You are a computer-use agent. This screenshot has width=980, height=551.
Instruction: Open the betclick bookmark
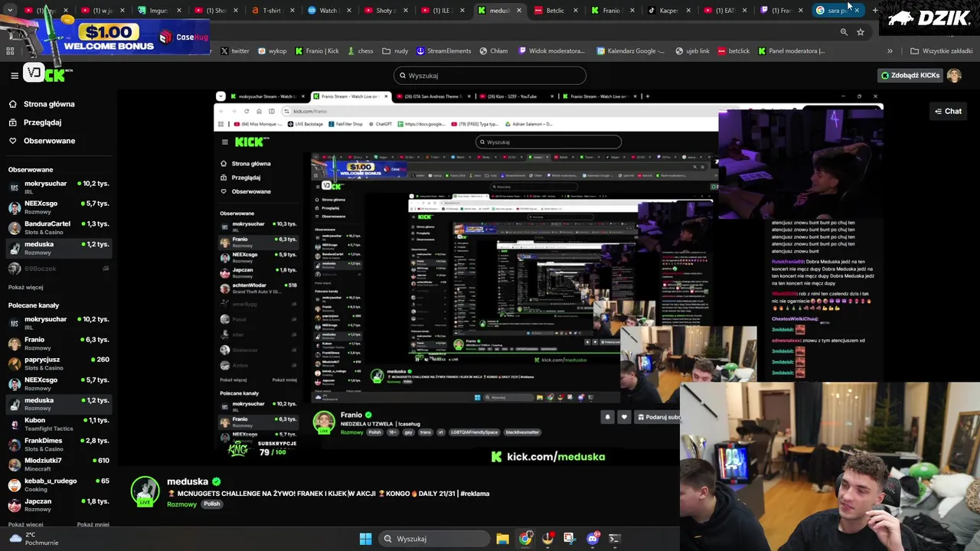coord(733,51)
